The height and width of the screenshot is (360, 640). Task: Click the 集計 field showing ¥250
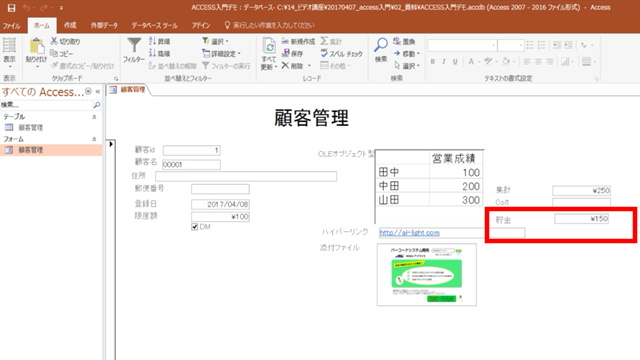coord(582,191)
